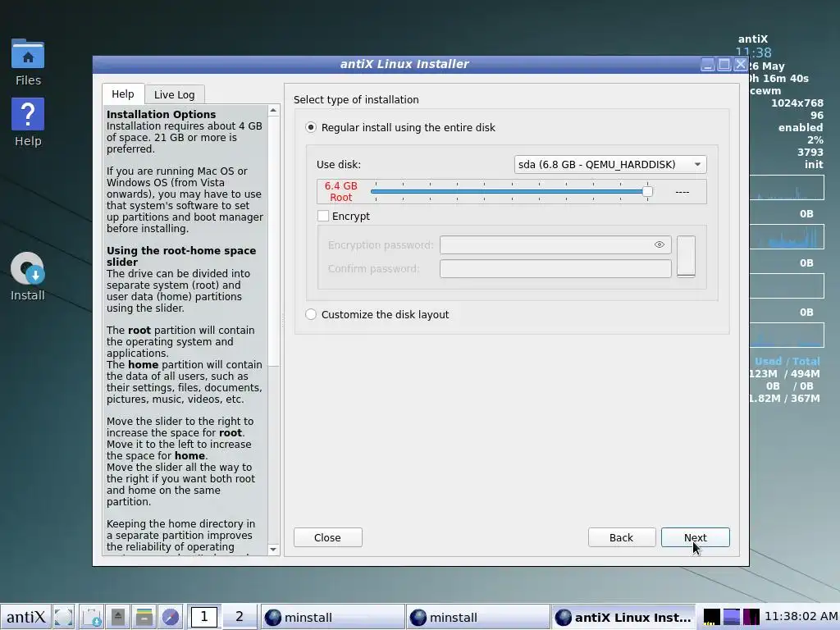Click the help panel scrollbar thumb
The width and height of the screenshot is (840, 630).
(274, 241)
